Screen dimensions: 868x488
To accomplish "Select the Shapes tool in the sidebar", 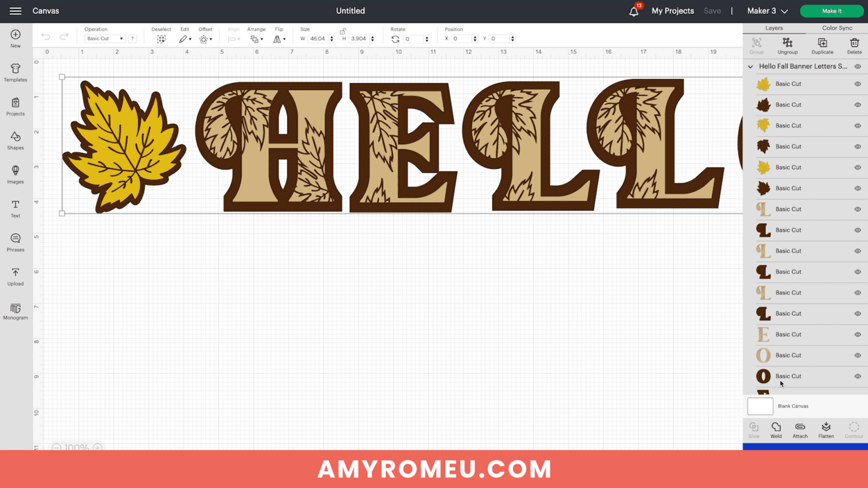I will click(x=15, y=141).
